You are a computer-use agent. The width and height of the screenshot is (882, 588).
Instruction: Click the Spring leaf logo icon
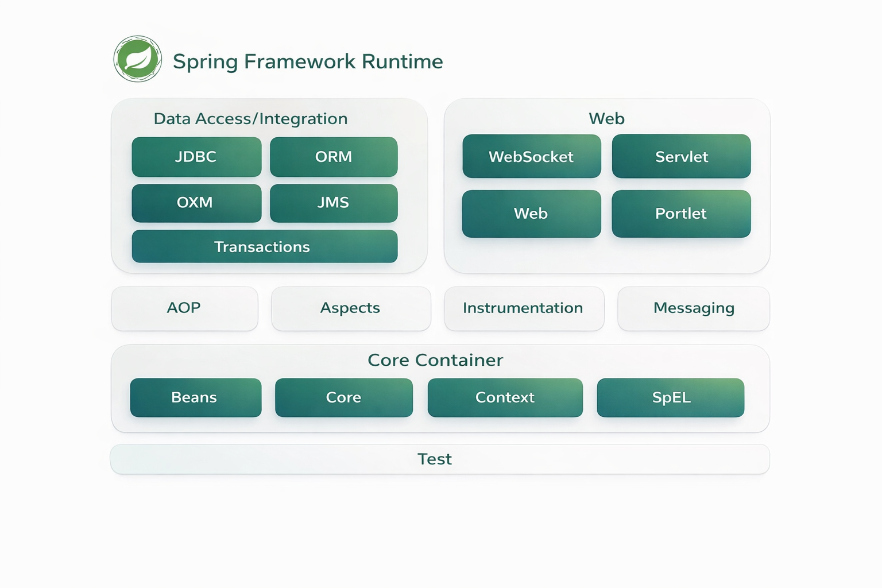[138, 59]
